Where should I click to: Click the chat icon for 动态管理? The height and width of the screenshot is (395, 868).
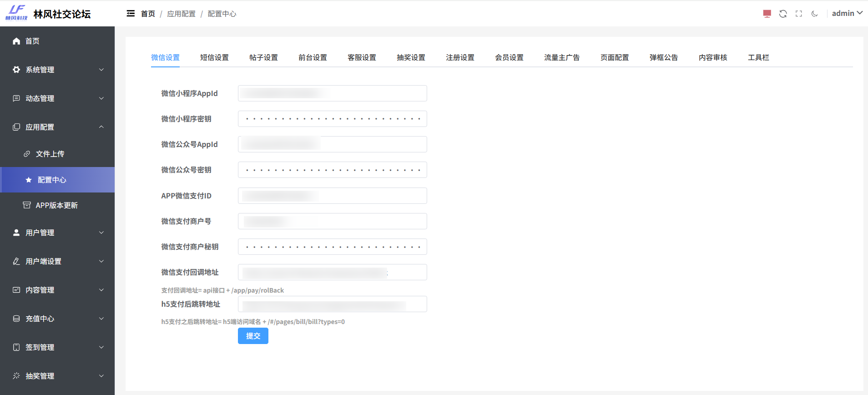pos(16,98)
